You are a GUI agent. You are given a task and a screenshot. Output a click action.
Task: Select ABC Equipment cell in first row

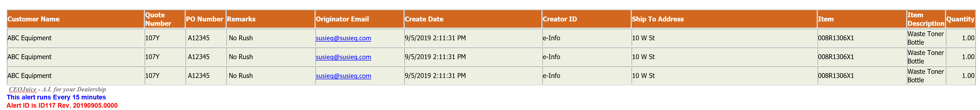coord(75,38)
